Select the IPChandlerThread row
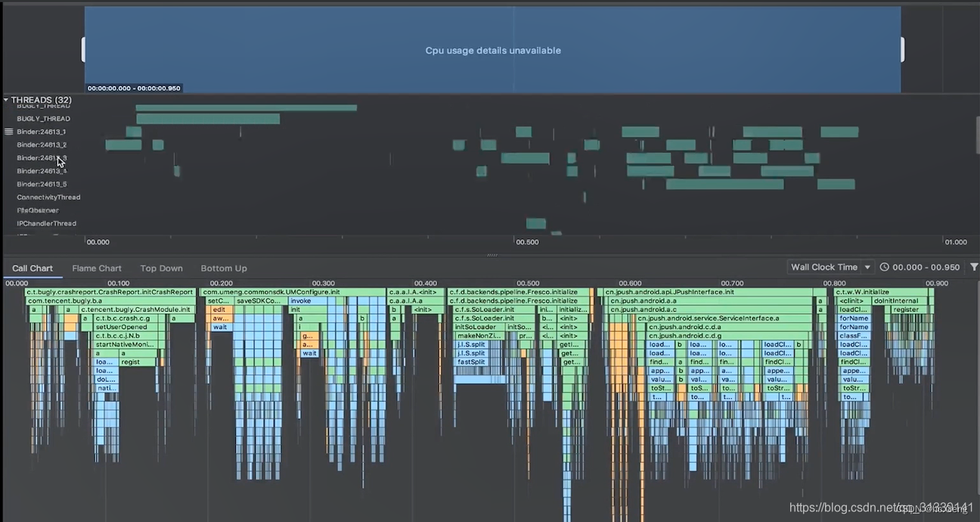 (47, 223)
